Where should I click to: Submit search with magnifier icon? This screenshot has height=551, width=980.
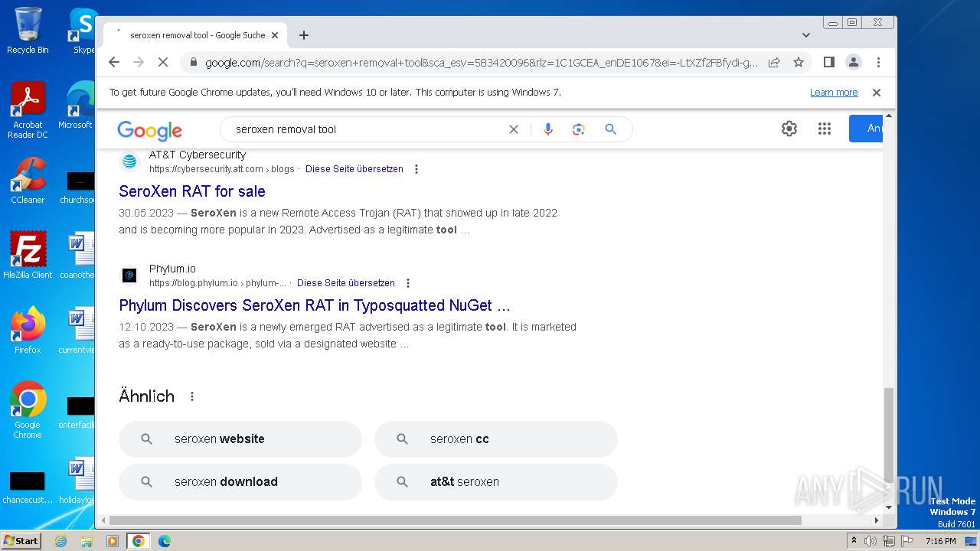[x=610, y=129]
